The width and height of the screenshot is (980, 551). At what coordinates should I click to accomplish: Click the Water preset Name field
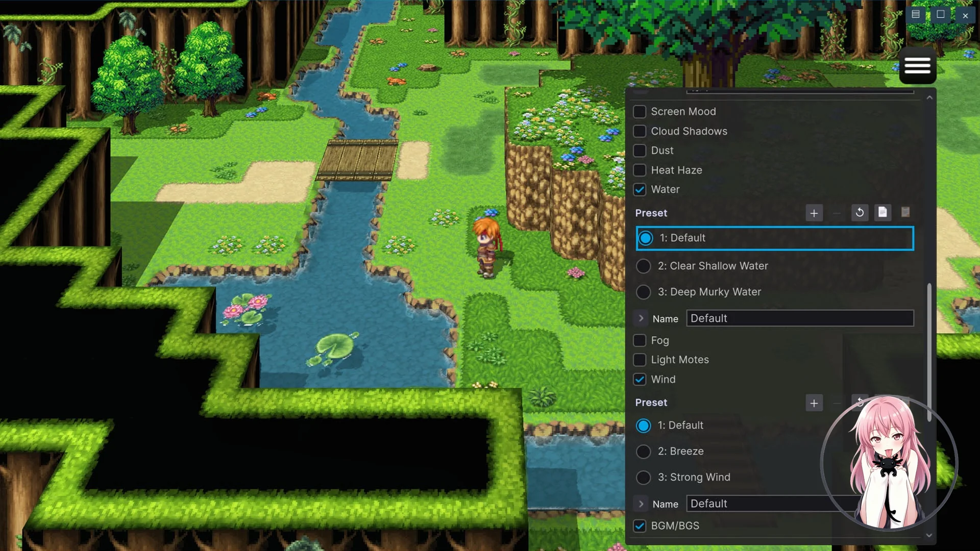800,318
